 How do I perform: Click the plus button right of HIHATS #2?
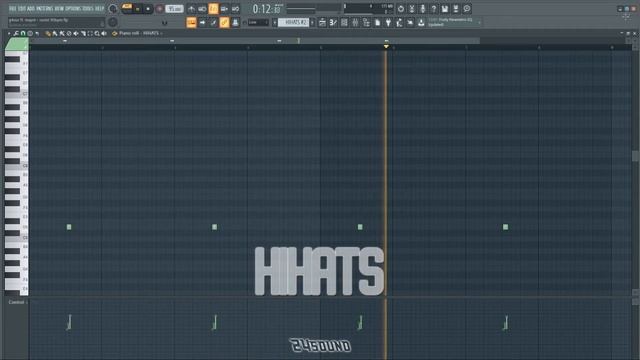(312, 22)
